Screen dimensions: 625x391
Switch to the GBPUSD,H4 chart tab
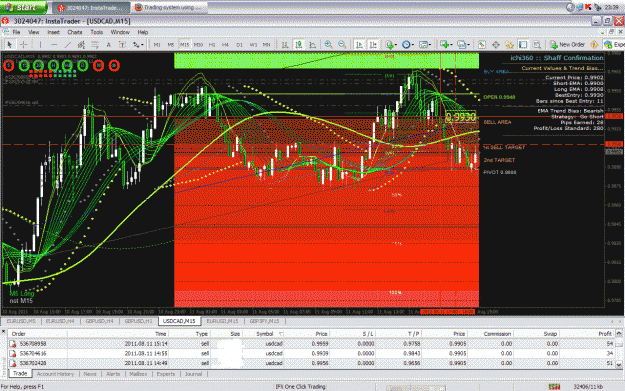[100, 321]
